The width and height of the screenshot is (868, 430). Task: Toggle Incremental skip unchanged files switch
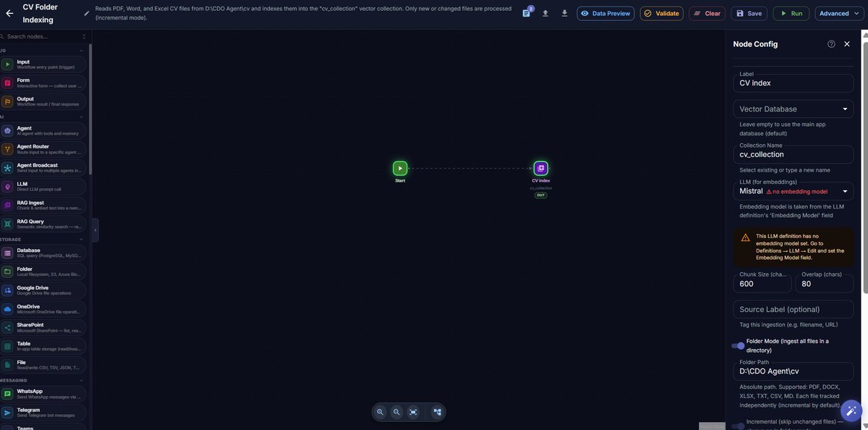pyautogui.click(x=738, y=426)
